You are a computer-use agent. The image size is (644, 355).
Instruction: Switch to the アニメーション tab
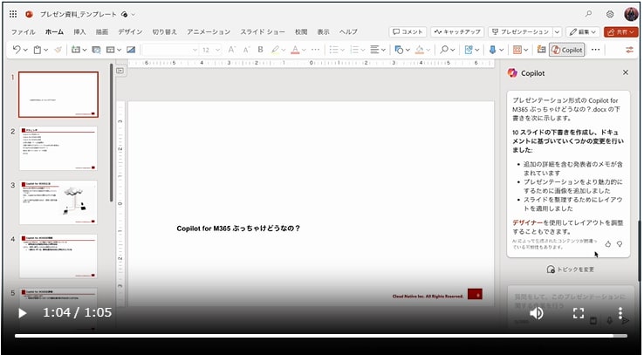[209, 31]
